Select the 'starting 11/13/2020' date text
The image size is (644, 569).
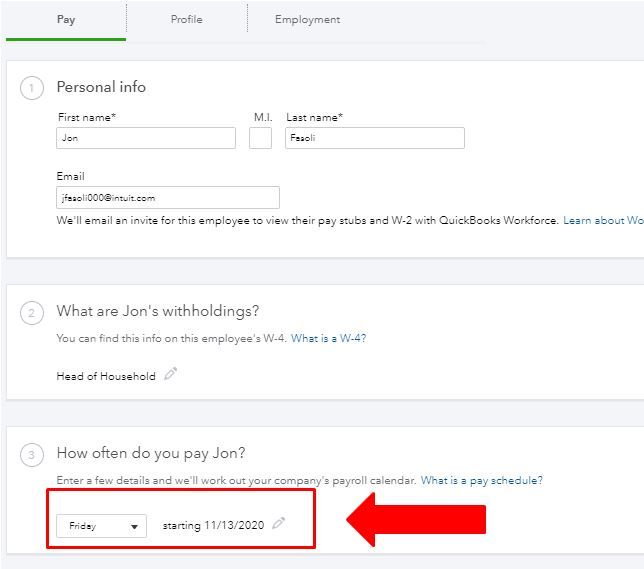coord(214,525)
